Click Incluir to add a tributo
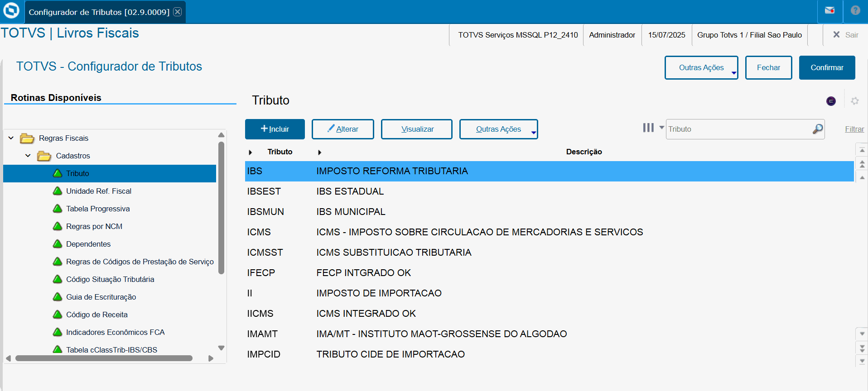The image size is (868, 391). click(x=275, y=129)
